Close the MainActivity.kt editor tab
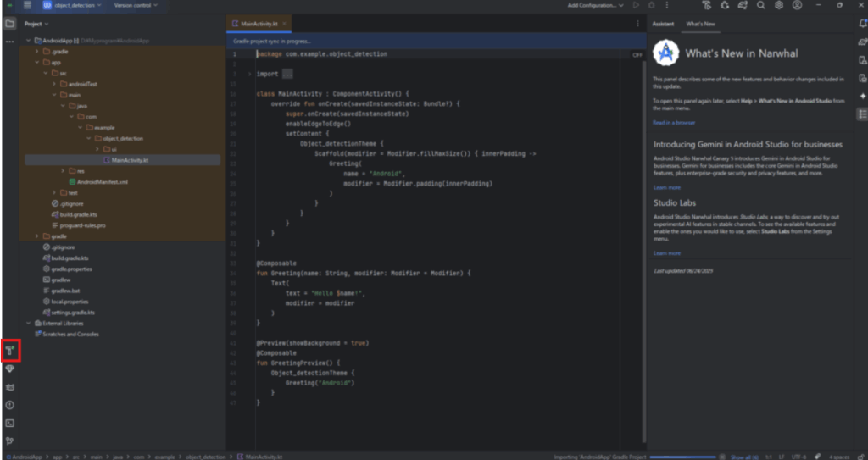The image size is (868, 460). click(284, 24)
